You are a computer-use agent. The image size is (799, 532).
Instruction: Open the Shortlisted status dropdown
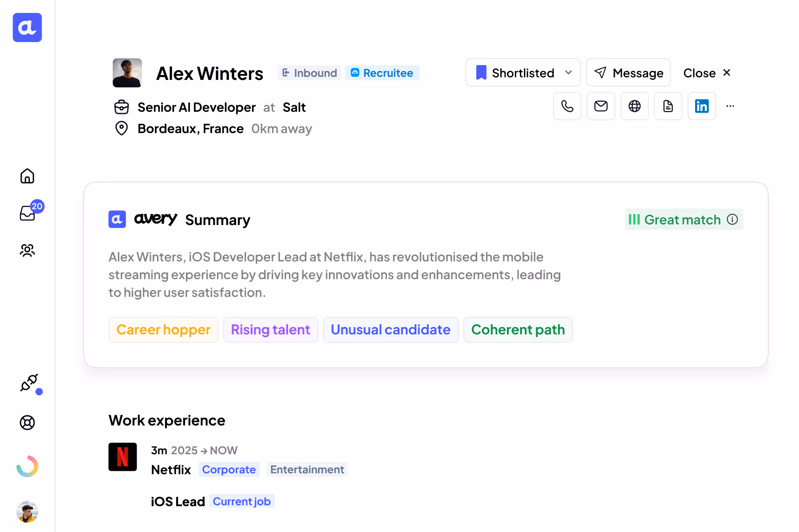click(x=523, y=72)
